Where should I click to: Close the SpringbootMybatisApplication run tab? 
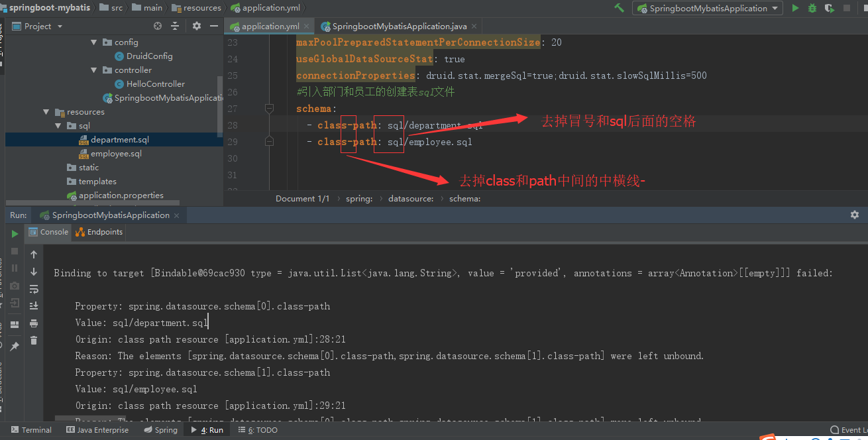tap(177, 215)
